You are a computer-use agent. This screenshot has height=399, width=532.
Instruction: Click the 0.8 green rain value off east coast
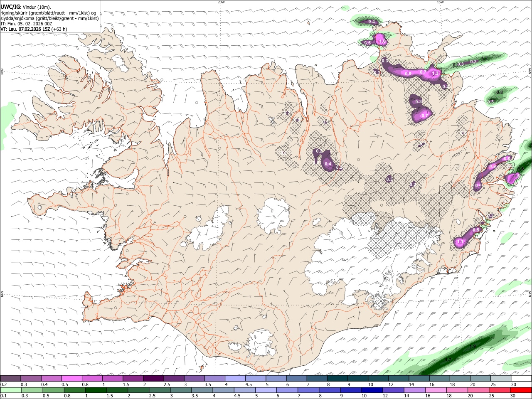(500, 92)
